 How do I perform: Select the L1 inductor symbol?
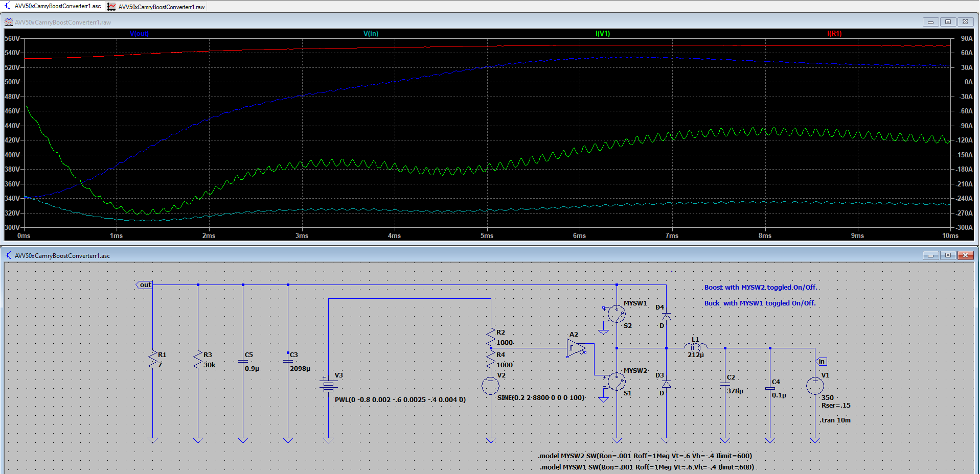click(695, 347)
